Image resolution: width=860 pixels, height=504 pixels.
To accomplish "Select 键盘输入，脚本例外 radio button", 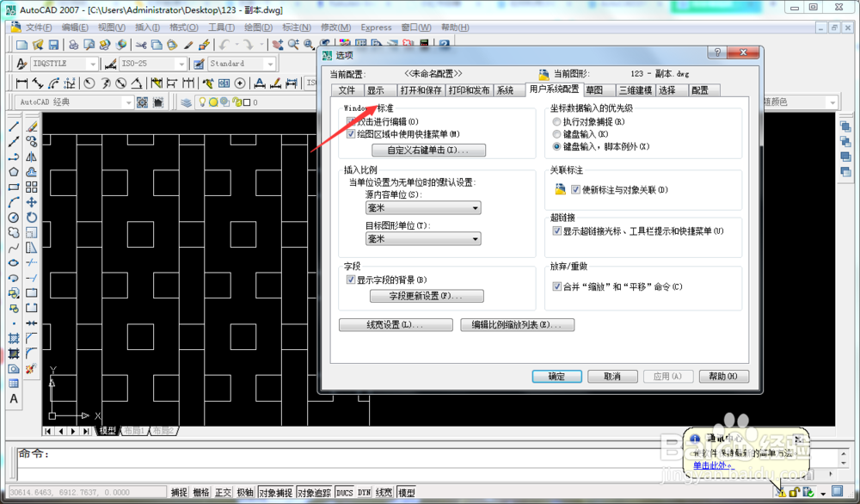I will (x=556, y=146).
